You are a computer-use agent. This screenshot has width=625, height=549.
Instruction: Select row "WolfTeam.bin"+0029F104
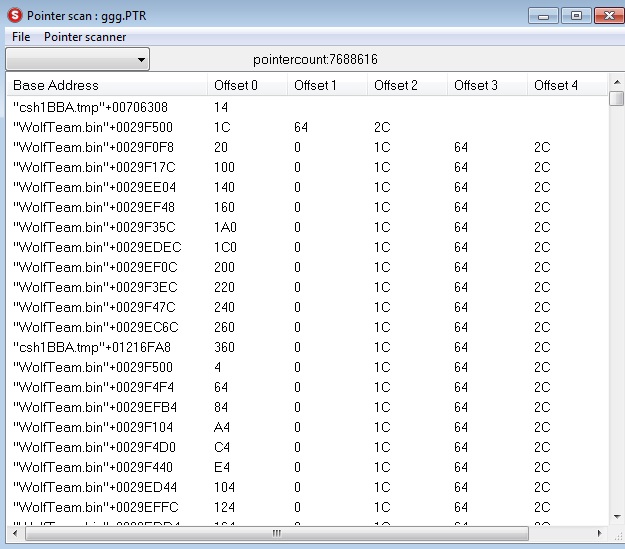click(307, 427)
